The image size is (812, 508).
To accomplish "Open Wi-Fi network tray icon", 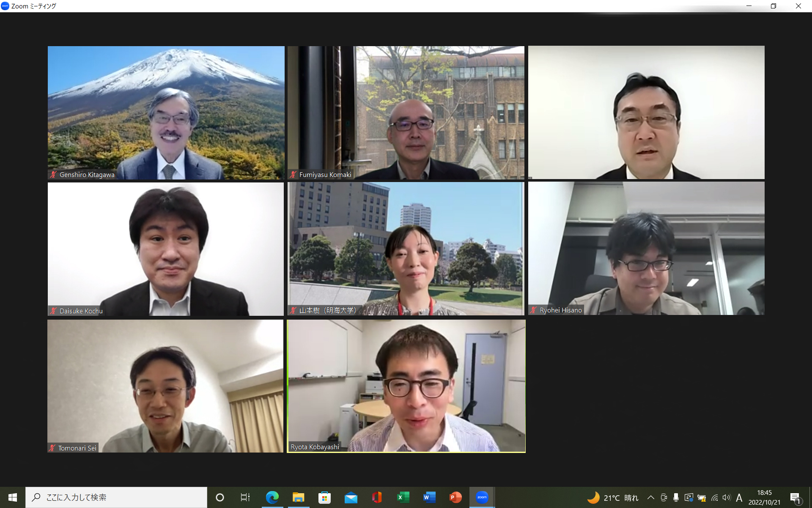I will pos(714,498).
